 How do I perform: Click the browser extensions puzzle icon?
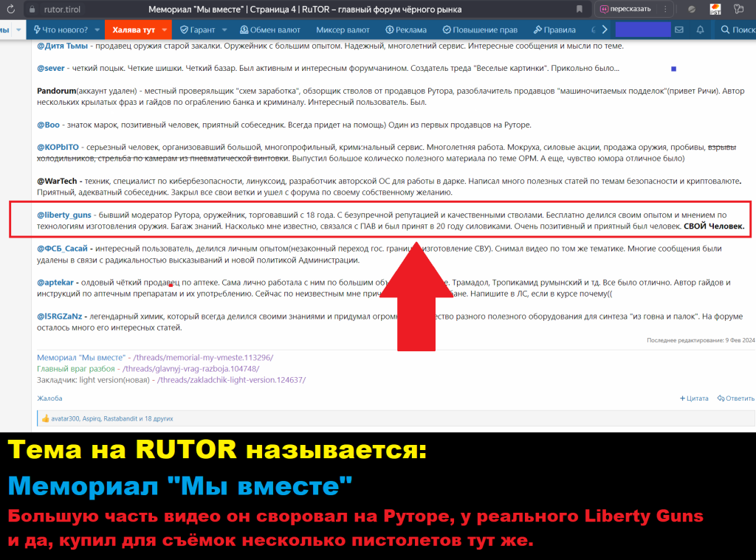coord(738,9)
